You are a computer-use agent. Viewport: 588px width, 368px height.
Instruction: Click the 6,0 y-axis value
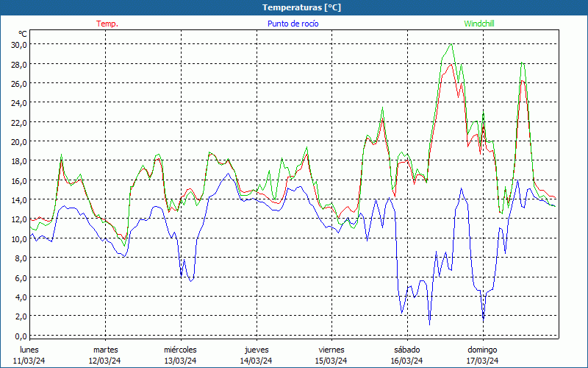21,277
